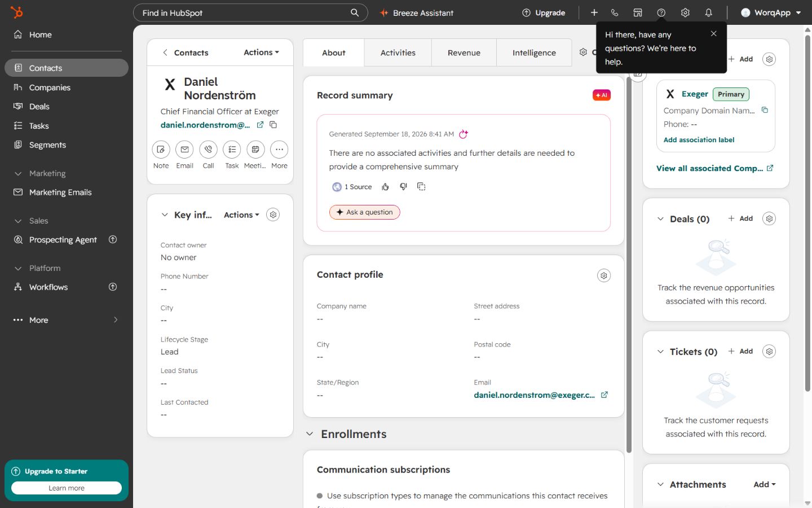Image resolution: width=812 pixels, height=508 pixels.
Task: Select Contacts in sidebar
Action: 67,68
